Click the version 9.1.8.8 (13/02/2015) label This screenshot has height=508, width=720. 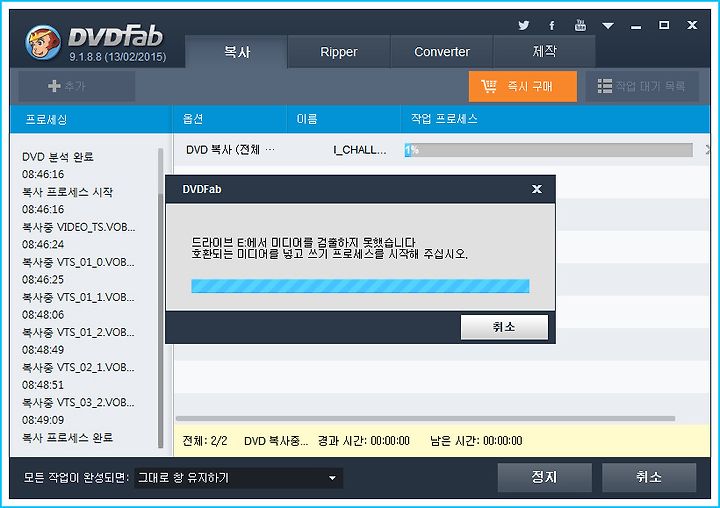coord(118,57)
